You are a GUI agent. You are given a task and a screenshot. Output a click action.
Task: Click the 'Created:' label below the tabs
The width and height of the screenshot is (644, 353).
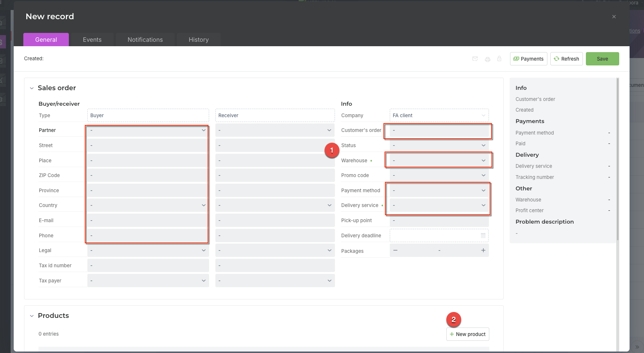34,58
